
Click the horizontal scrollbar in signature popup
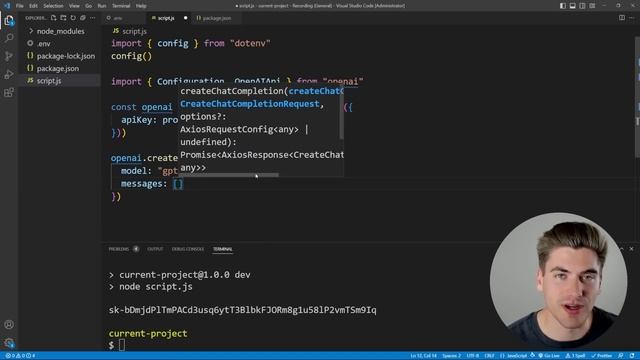click(x=229, y=175)
